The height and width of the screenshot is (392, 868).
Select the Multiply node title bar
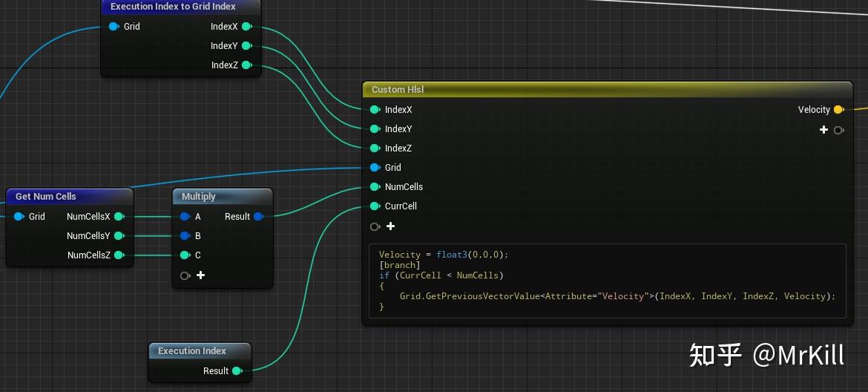[223, 196]
